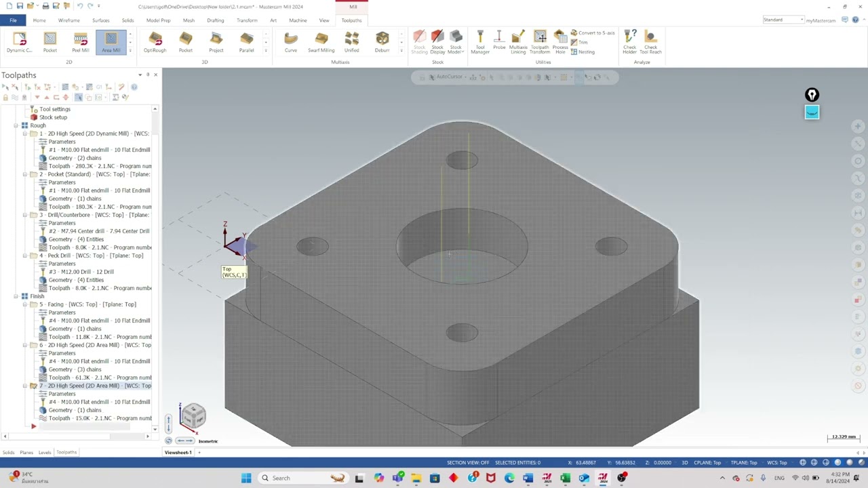Click the Area Mill toolpath icon

tap(111, 42)
